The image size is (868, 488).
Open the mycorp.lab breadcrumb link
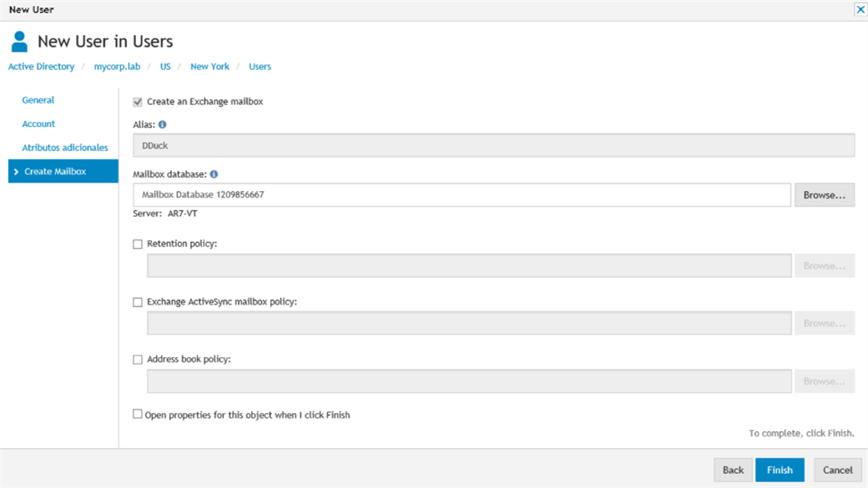coord(117,67)
